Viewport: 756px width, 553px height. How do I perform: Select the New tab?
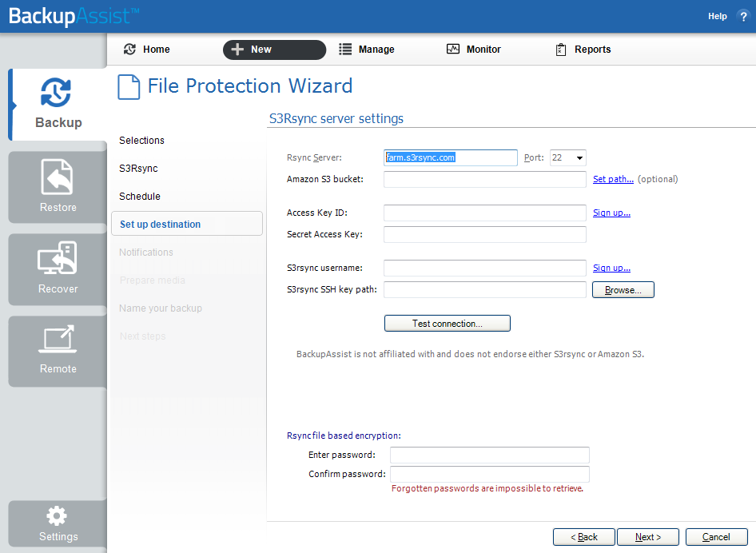(x=274, y=50)
